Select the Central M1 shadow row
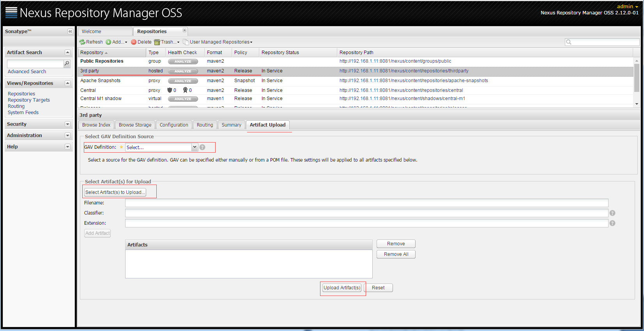The width and height of the screenshot is (644, 331). pos(356,99)
